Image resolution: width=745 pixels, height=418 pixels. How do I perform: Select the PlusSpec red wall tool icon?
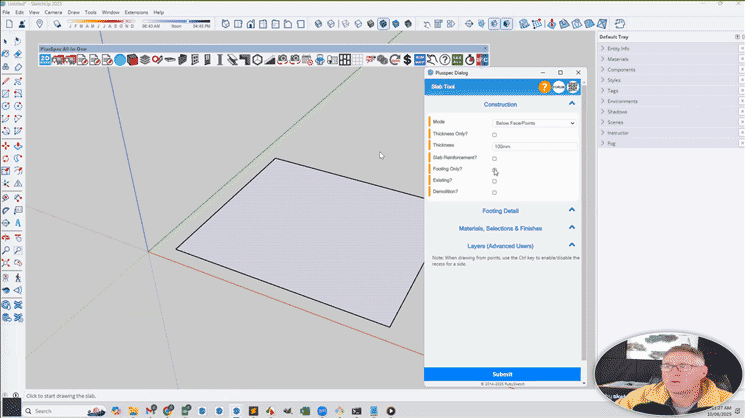132,59
